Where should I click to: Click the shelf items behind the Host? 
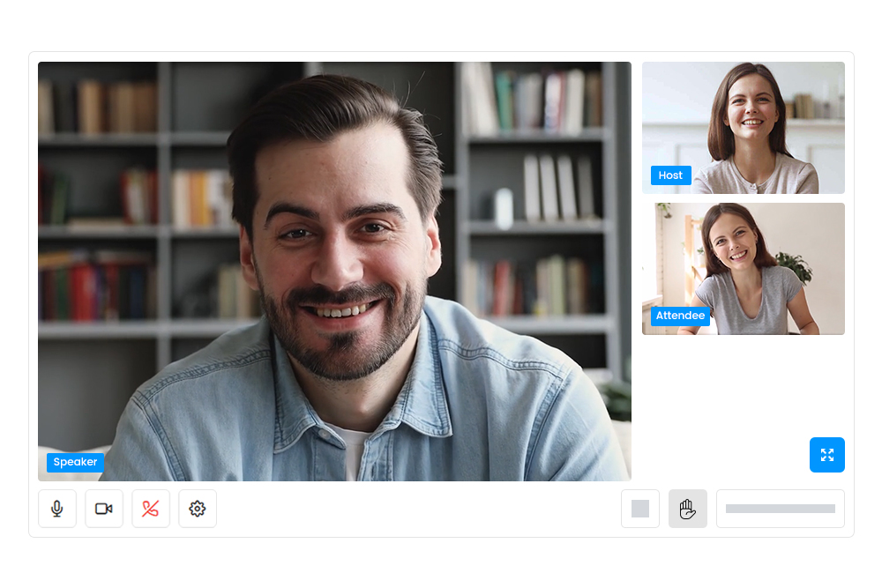(807, 106)
